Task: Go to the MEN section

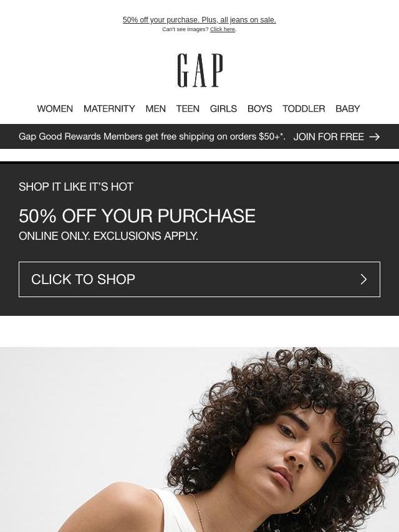Action: [x=155, y=108]
